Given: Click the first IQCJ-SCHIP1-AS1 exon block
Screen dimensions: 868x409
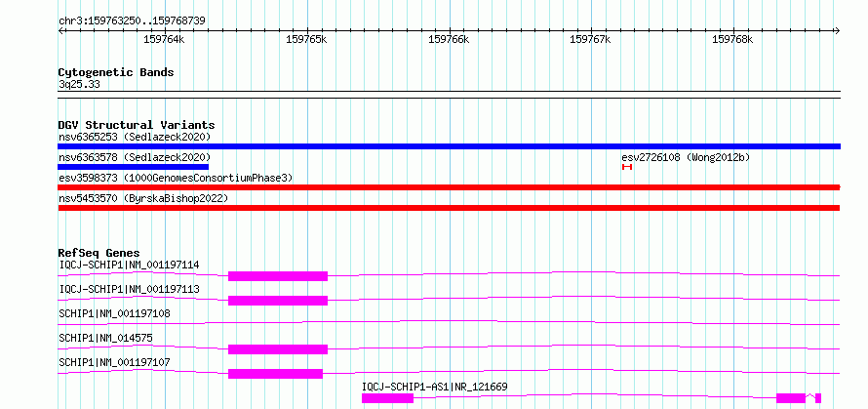Looking at the screenshot, I should [387, 398].
